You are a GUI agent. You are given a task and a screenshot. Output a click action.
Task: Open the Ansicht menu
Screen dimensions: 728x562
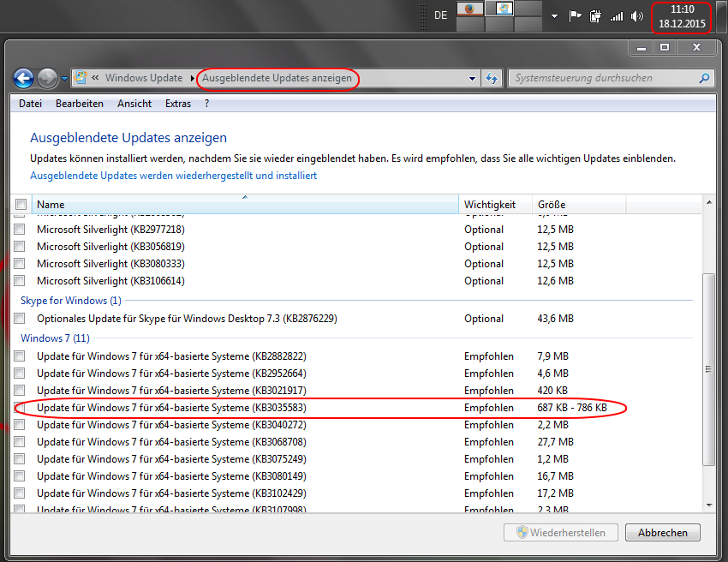[134, 104]
